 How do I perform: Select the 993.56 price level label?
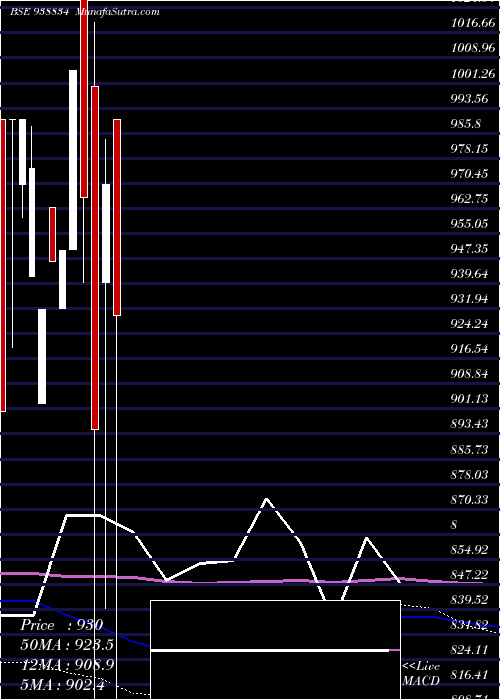point(469,99)
